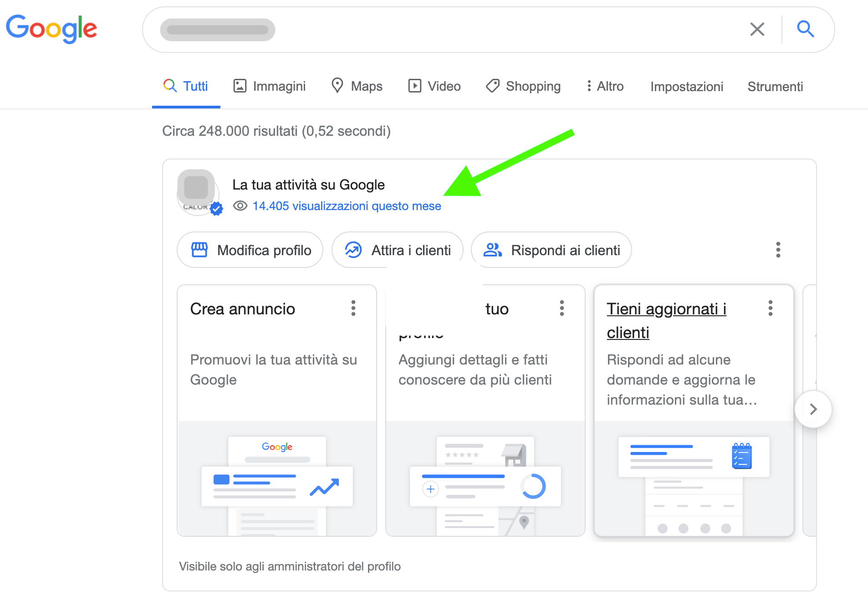Click the tag icon beside Shopping
The image size is (868, 596).
[x=493, y=86]
